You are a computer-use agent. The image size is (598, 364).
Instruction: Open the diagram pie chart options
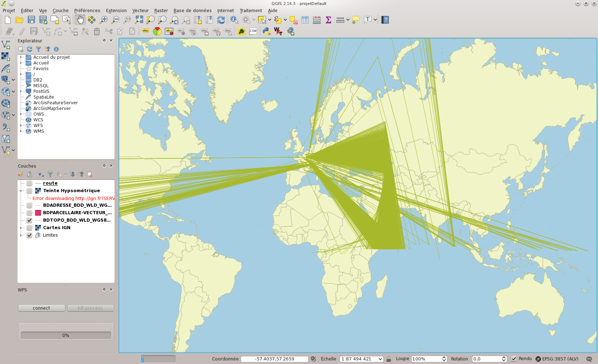pos(157,31)
